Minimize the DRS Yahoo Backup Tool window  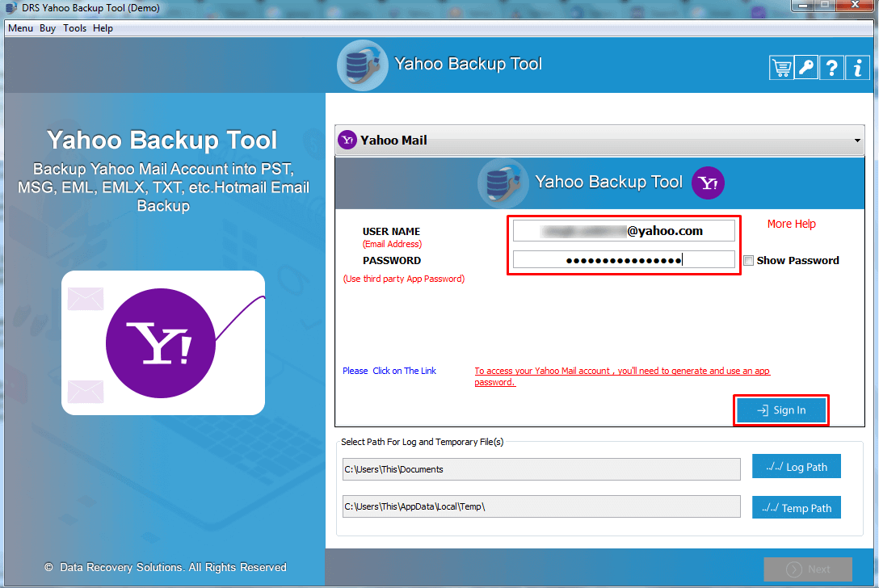tap(802, 6)
